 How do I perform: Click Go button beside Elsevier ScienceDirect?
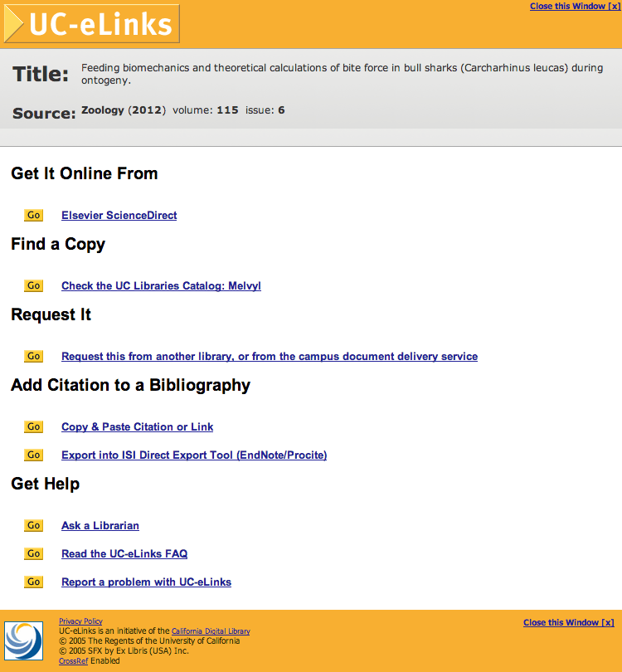click(33, 215)
